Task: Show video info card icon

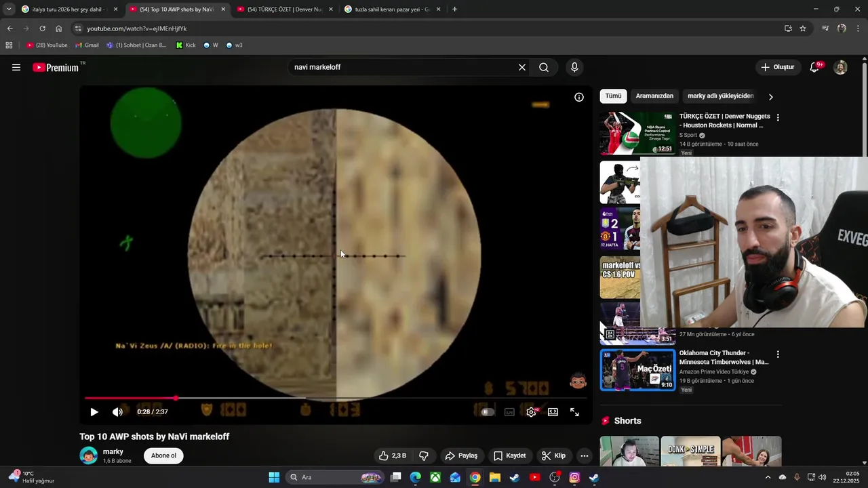Action: click(x=579, y=97)
